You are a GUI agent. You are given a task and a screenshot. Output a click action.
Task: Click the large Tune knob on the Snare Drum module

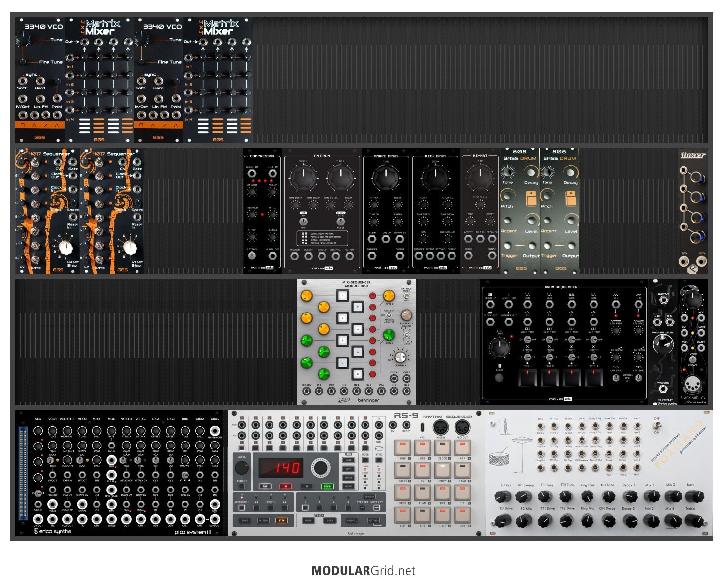click(386, 179)
